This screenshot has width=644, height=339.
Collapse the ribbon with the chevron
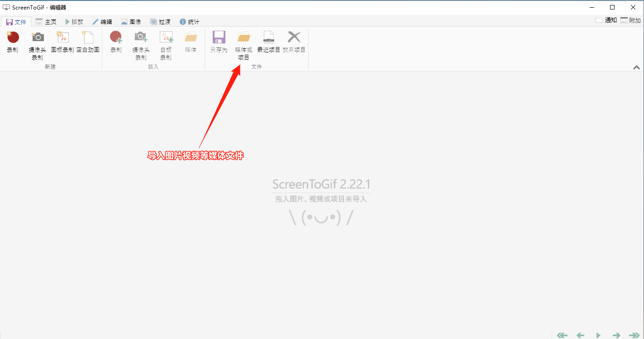pyautogui.click(x=636, y=67)
